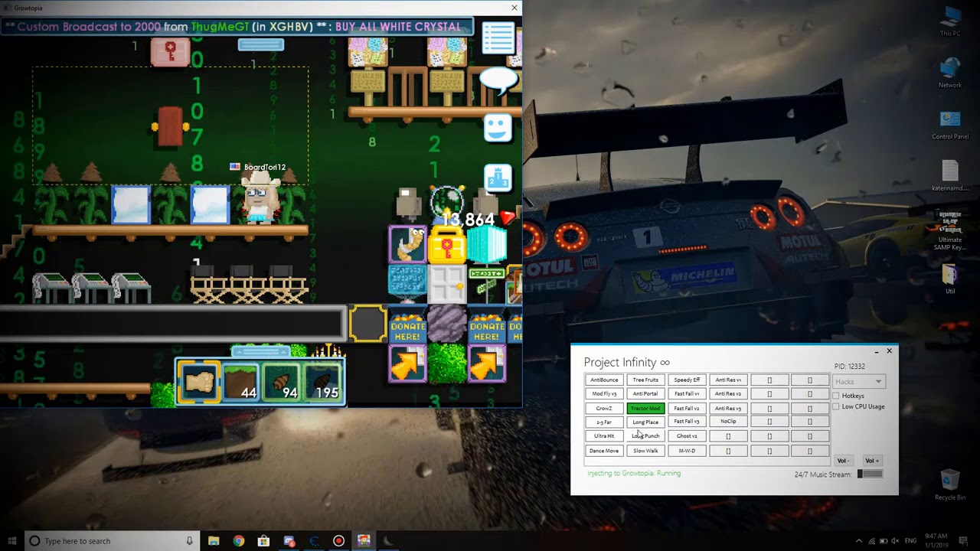Screen dimensions: 980x551
Task: Toggle the AntiBounce hack
Action: pos(604,380)
